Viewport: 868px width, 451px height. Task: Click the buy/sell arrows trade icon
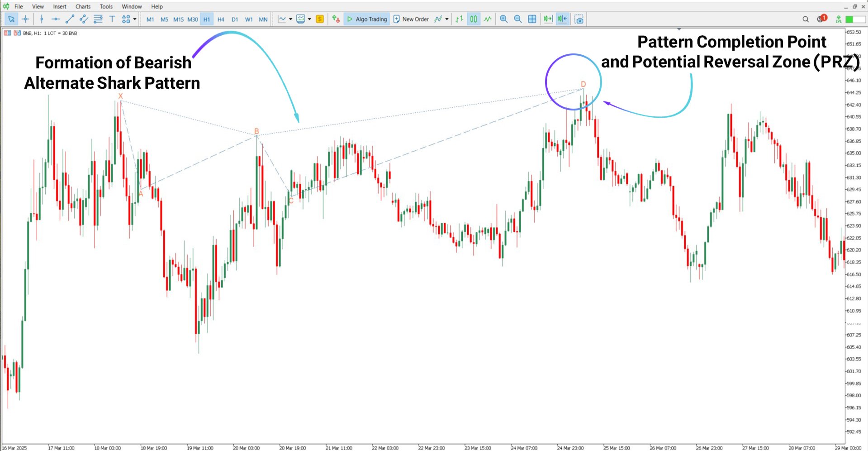click(336, 19)
